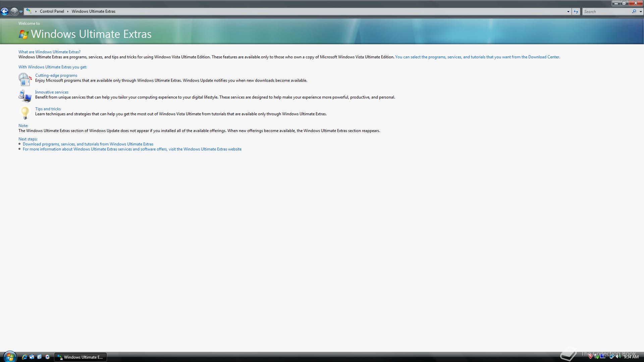Expand the arrow before Control Panel breadcrumb
The width and height of the screenshot is (644, 362).
[36, 11]
